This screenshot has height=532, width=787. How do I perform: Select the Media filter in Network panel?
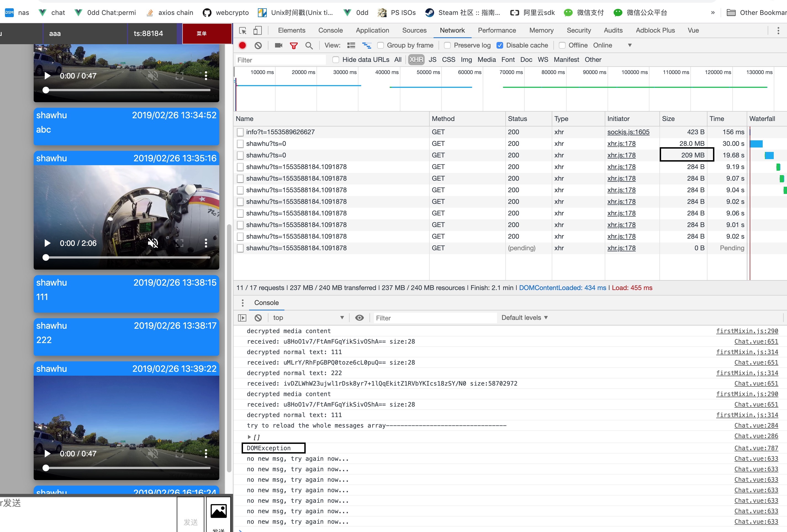click(487, 60)
